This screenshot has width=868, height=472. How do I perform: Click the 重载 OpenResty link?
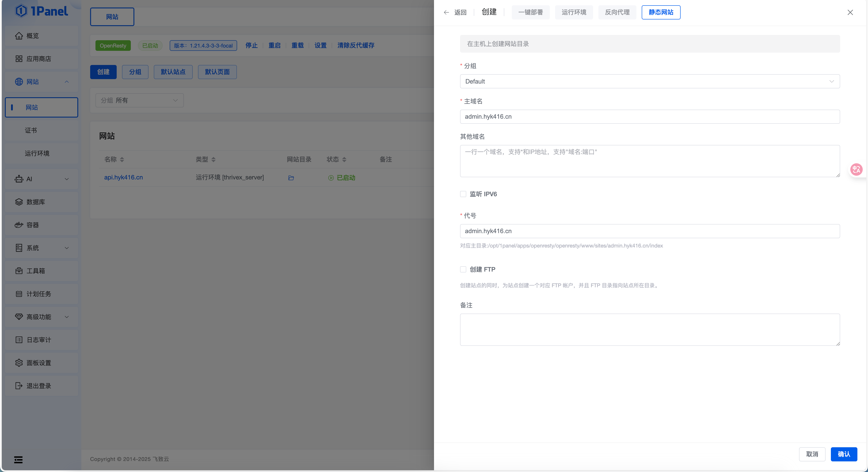[x=297, y=46]
